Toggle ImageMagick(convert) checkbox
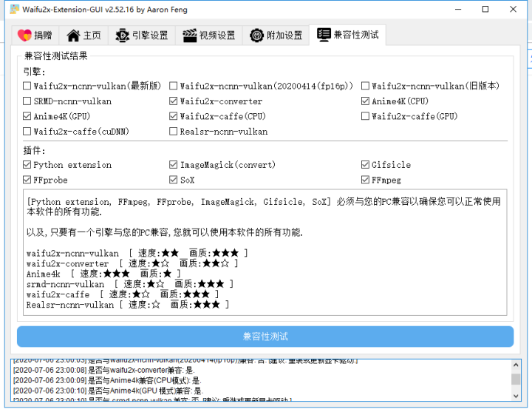This screenshot has width=532, height=412. (173, 165)
